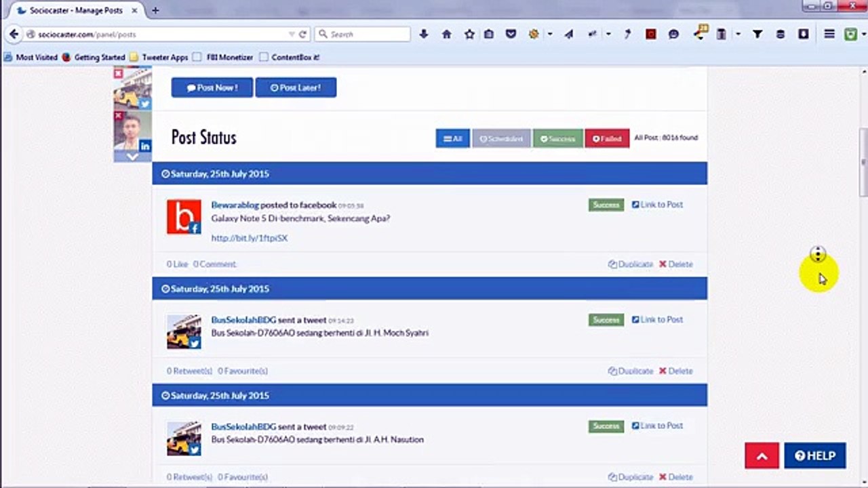Screen dimensions: 868x488
Task: Expand account list with the down chevron
Action: pyautogui.click(x=132, y=157)
